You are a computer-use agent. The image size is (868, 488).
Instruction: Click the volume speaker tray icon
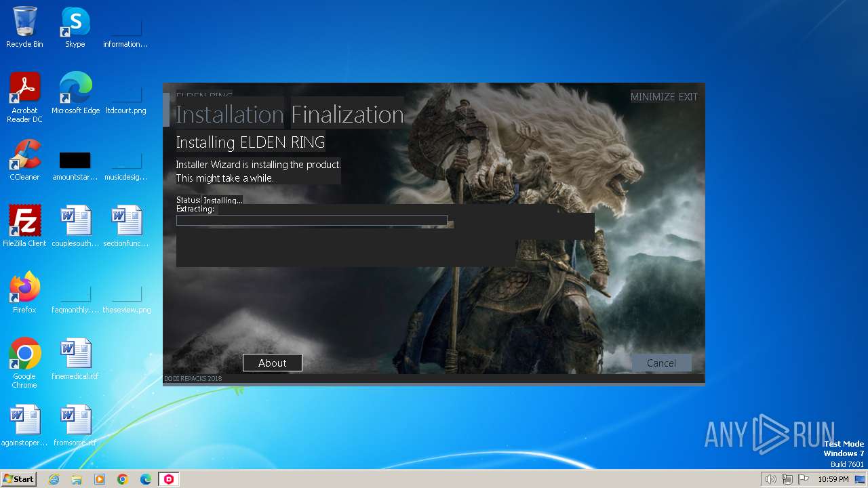point(771,479)
